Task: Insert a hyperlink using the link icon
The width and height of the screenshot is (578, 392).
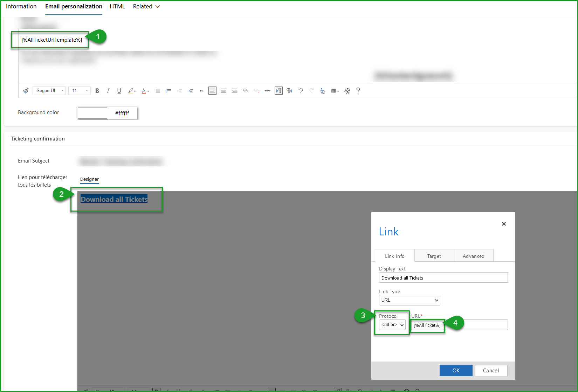Action: pyautogui.click(x=246, y=90)
